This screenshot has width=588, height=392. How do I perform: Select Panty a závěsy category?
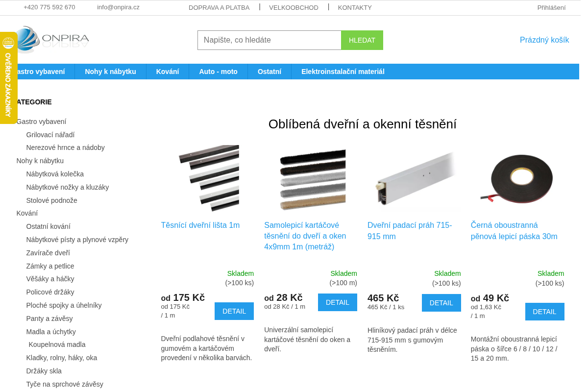(49, 318)
